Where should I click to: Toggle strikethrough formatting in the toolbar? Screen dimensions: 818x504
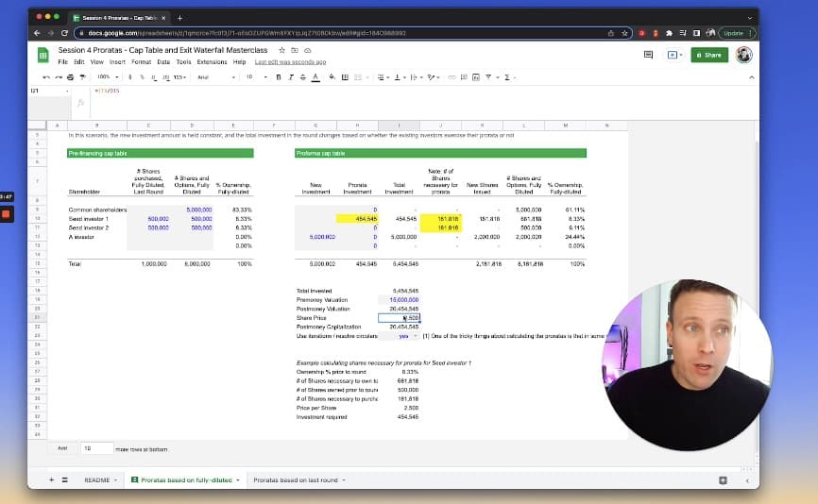point(300,77)
